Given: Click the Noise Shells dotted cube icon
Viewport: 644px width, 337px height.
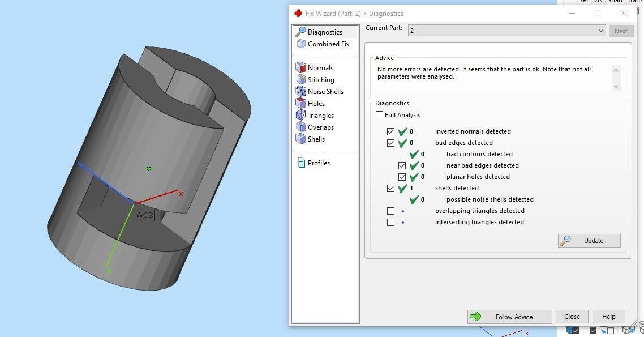Looking at the screenshot, I should point(300,91).
